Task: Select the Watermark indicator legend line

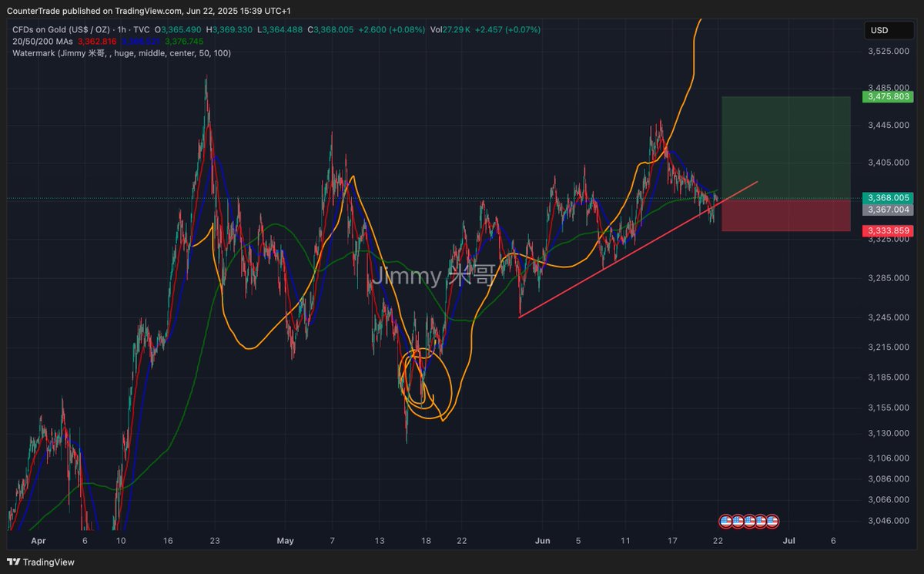Action: [122, 53]
